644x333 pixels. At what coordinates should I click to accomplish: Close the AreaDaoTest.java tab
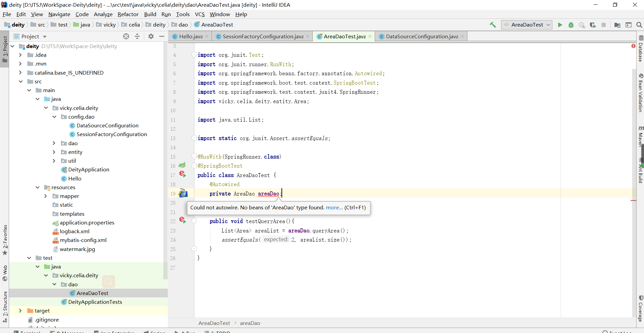click(x=370, y=36)
